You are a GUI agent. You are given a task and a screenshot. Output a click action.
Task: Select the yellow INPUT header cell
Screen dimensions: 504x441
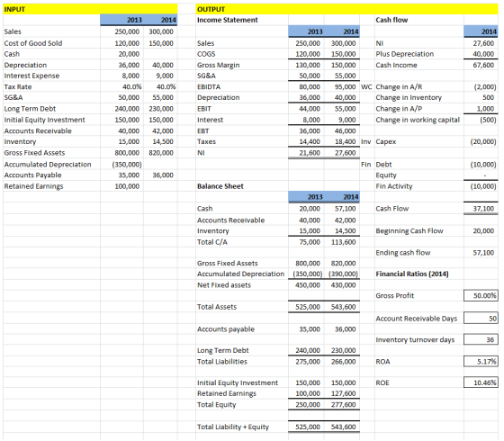point(90,9)
